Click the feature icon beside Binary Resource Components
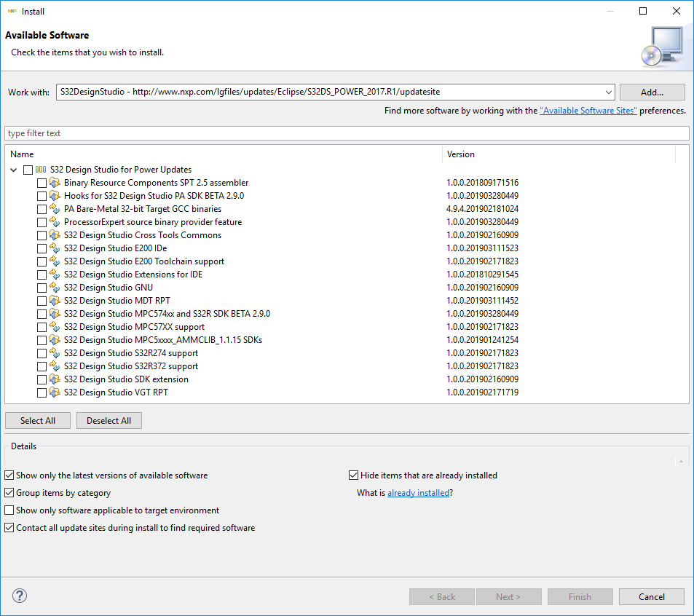The image size is (694, 616). pos(55,183)
